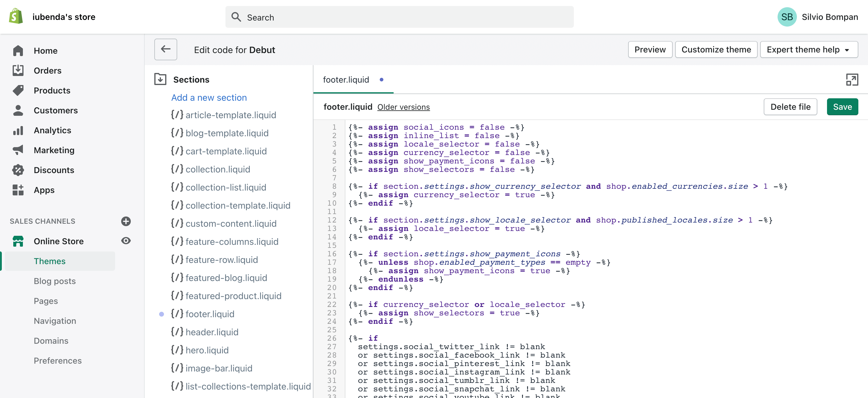This screenshot has width=868, height=398.
Task: Click the Shopify logo in the top bar
Action: coord(15,16)
